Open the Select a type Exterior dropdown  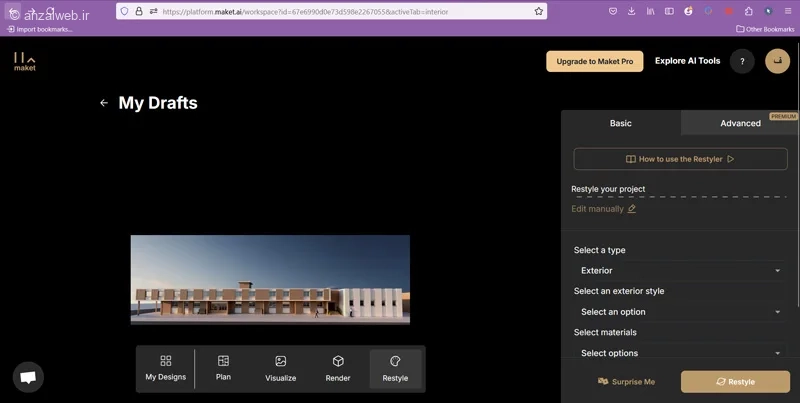[x=680, y=270]
